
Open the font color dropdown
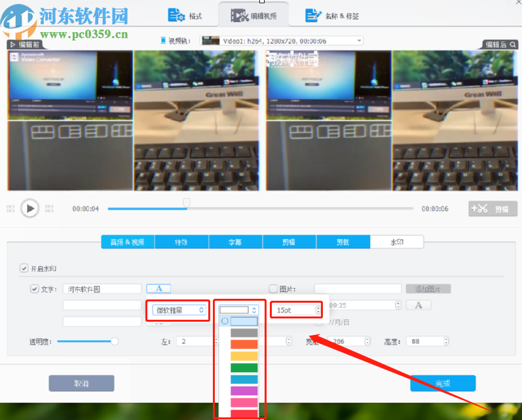coord(238,310)
